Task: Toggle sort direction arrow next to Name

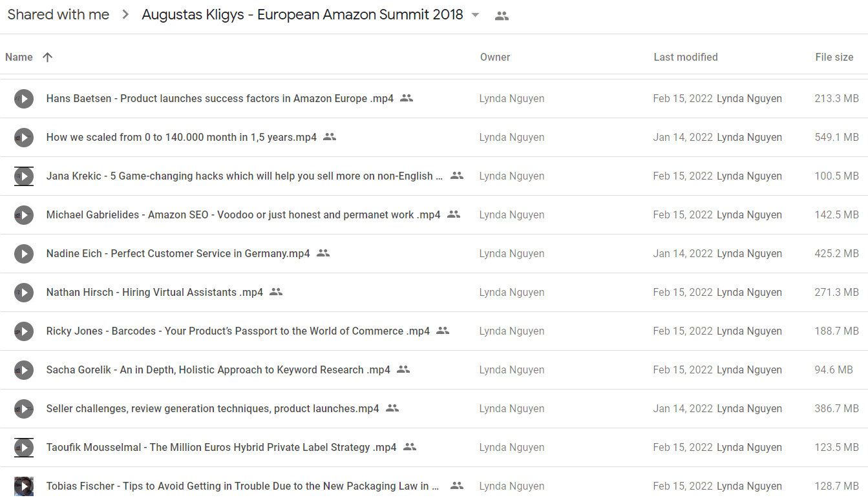Action: point(47,57)
